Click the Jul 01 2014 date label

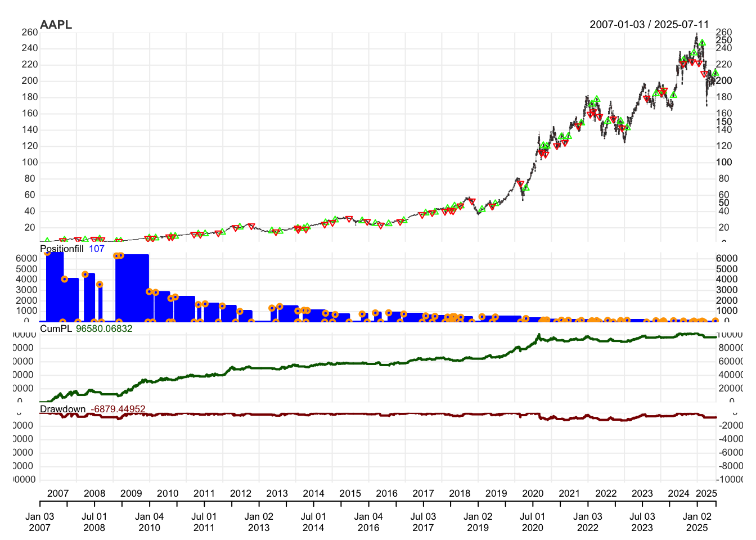(313, 522)
